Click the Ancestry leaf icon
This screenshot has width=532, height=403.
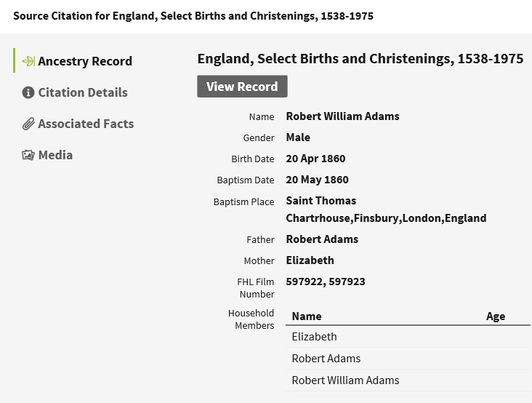click(28, 61)
